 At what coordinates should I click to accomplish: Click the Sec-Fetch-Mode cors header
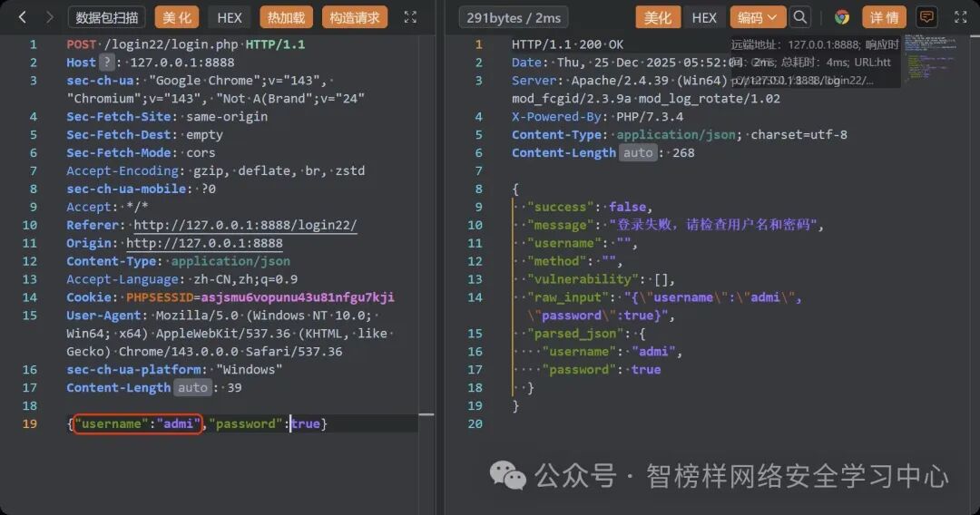tap(141, 153)
